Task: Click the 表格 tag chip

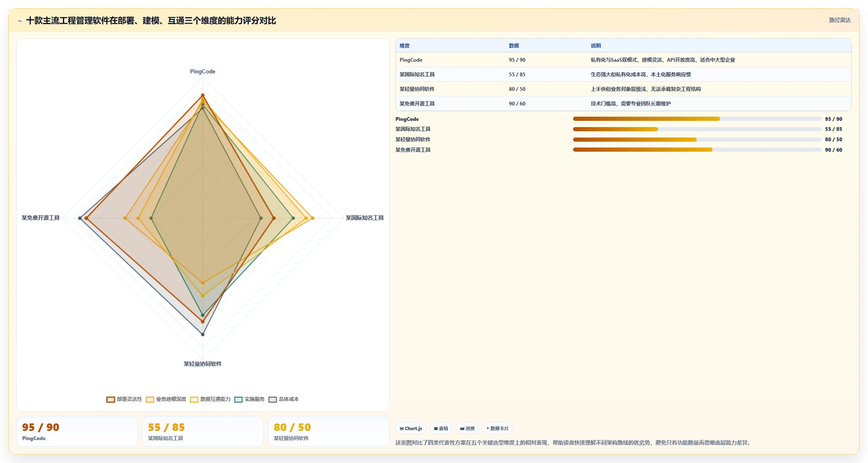Action: pyautogui.click(x=441, y=428)
